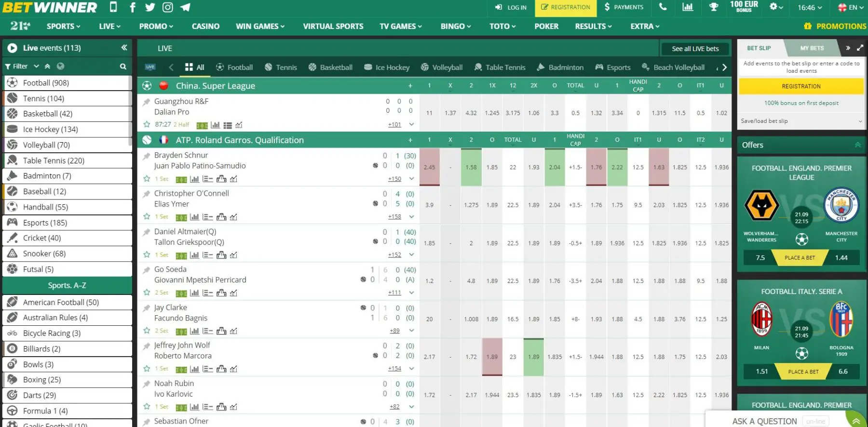Click the yellow REGISTRATION button in bet slip
The image size is (868, 427).
(801, 86)
